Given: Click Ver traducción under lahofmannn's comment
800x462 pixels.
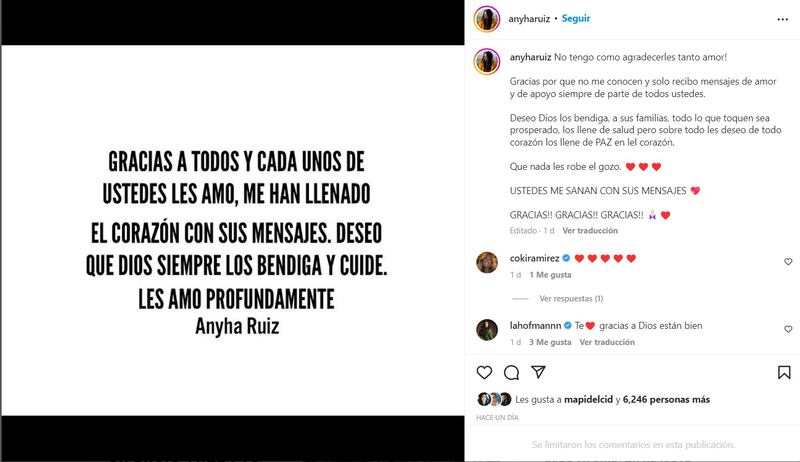Looking at the screenshot, I should pos(607,342).
